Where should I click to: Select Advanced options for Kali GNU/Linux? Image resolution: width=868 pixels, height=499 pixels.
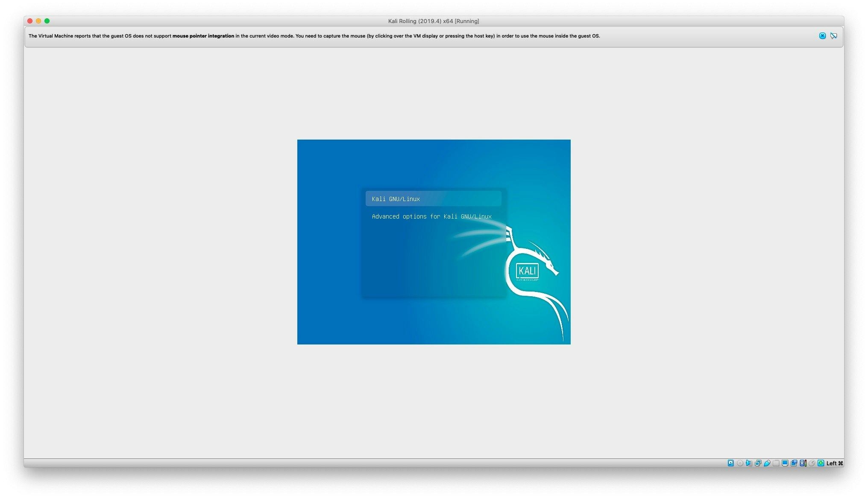point(431,216)
